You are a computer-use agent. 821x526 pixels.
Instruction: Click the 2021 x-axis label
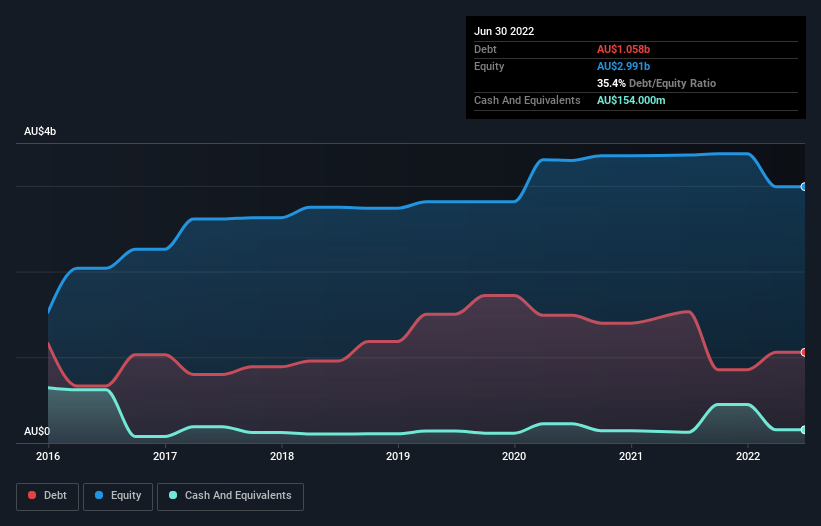click(x=631, y=456)
